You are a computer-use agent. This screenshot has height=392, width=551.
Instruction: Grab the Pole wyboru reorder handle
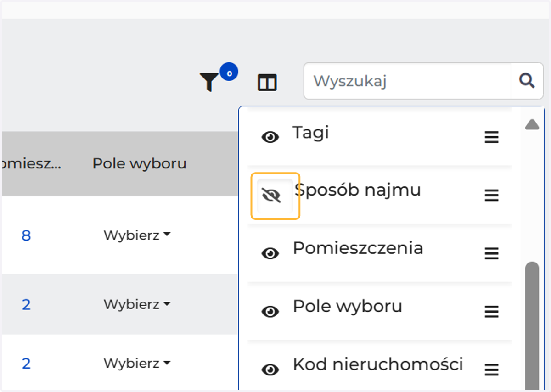coord(492,312)
